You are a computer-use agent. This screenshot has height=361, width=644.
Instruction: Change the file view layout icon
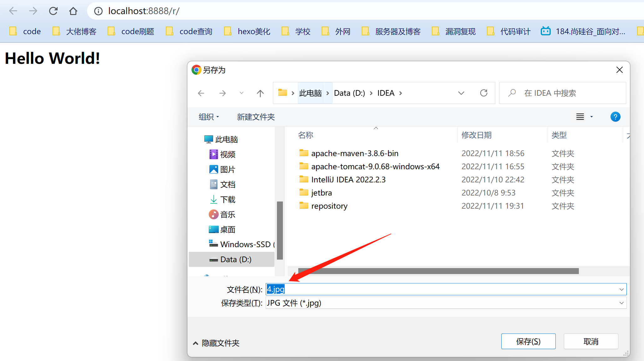580,117
